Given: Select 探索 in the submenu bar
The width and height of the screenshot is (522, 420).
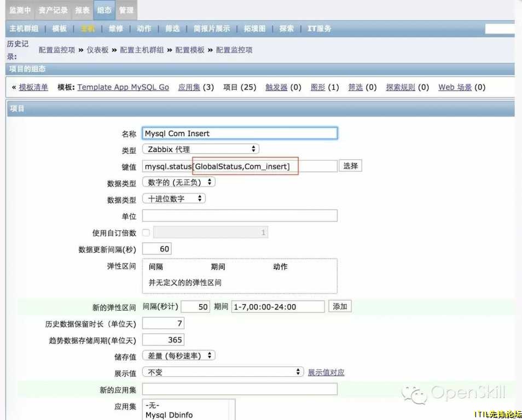Looking at the screenshot, I should tap(287, 28).
